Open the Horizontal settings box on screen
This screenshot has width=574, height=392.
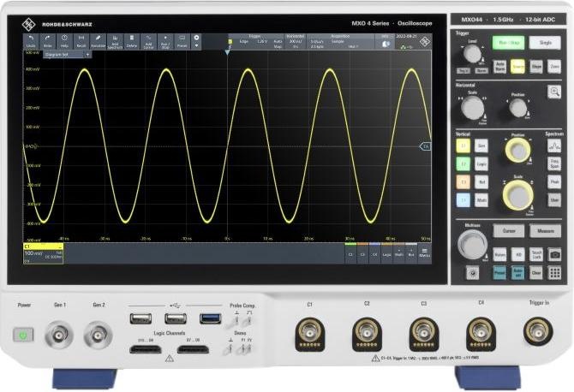(x=295, y=42)
